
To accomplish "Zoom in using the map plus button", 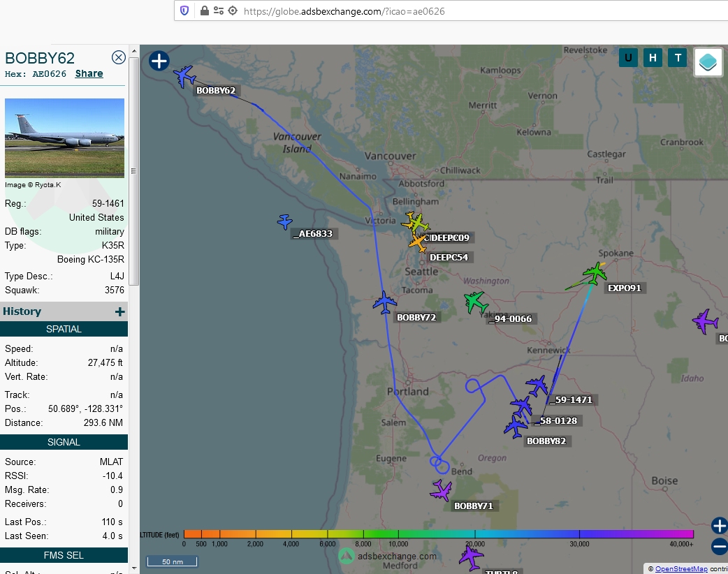I will [x=719, y=526].
